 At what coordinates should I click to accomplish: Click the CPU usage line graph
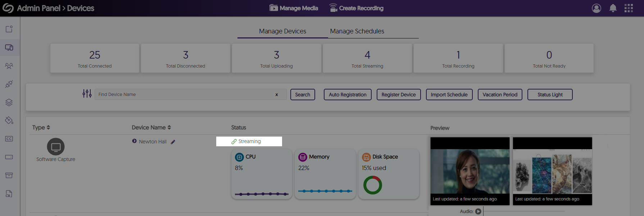coord(262,194)
